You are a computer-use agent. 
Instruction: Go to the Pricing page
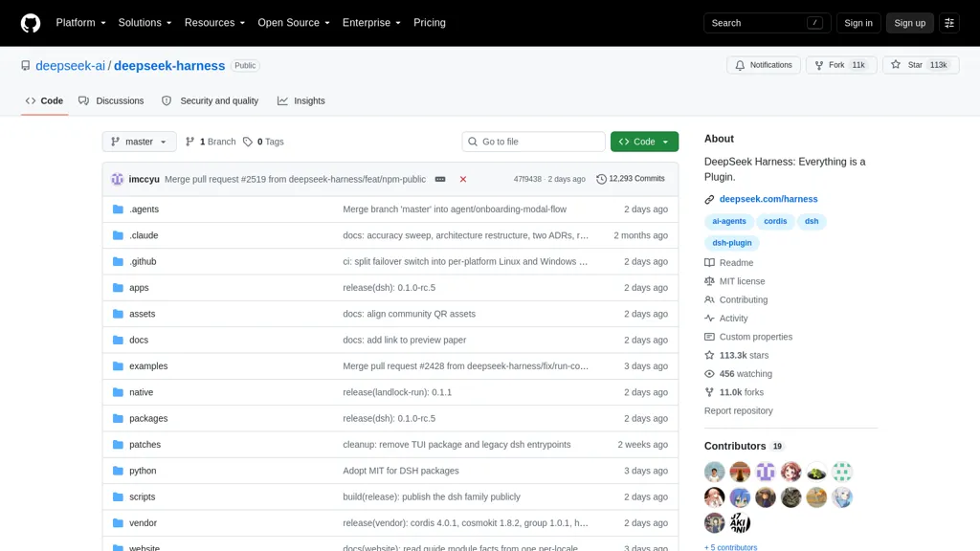click(430, 23)
